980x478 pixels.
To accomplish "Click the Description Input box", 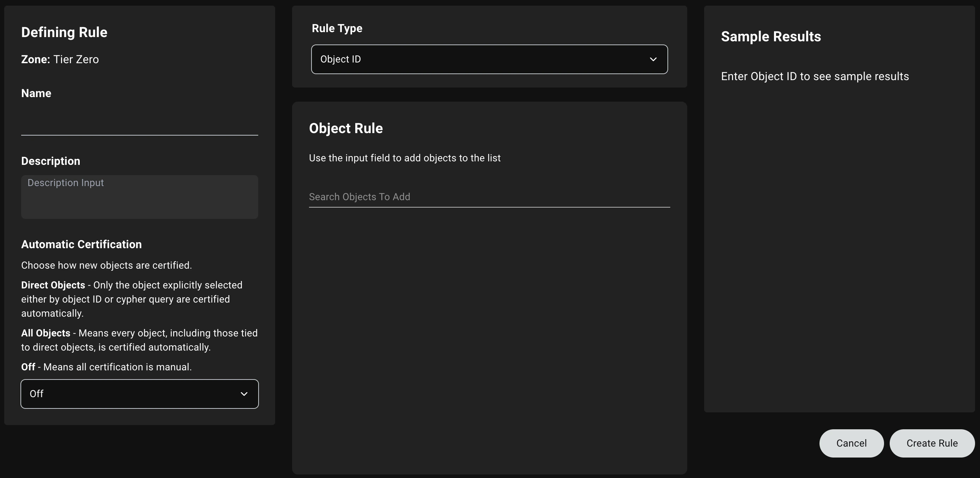I will click(x=139, y=197).
